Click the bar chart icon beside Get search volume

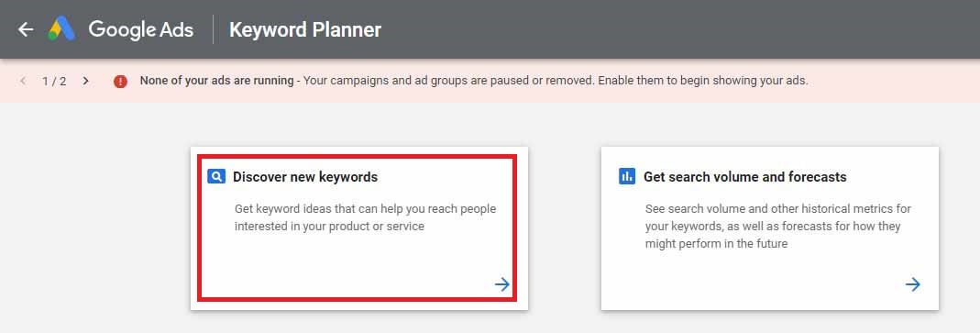(x=627, y=176)
